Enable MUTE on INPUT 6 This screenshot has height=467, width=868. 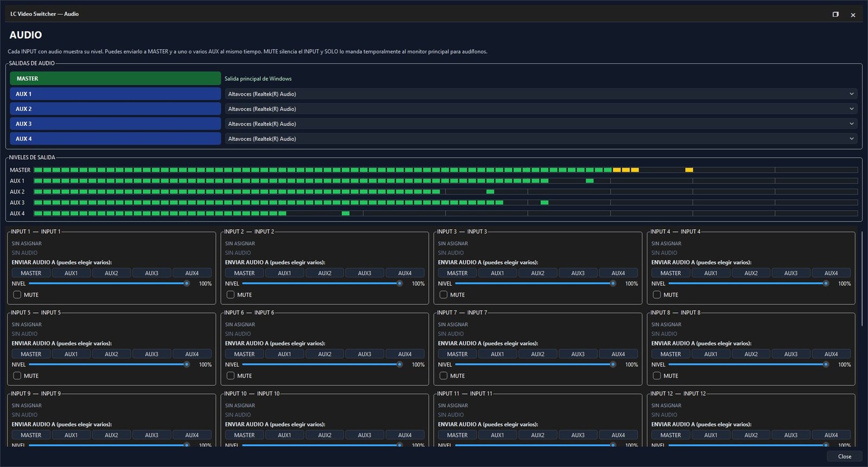tap(231, 376)
